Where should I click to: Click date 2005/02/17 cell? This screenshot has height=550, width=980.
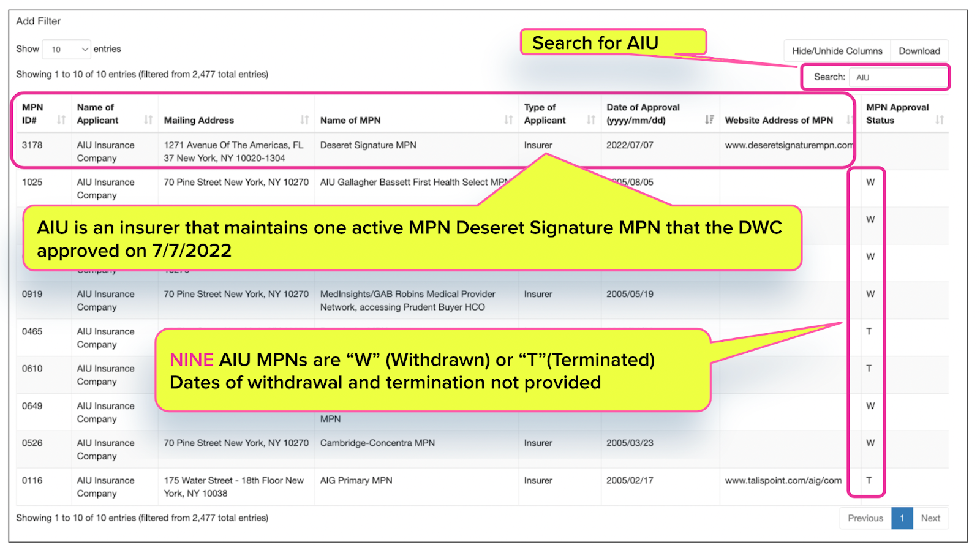tap(630, 481)
